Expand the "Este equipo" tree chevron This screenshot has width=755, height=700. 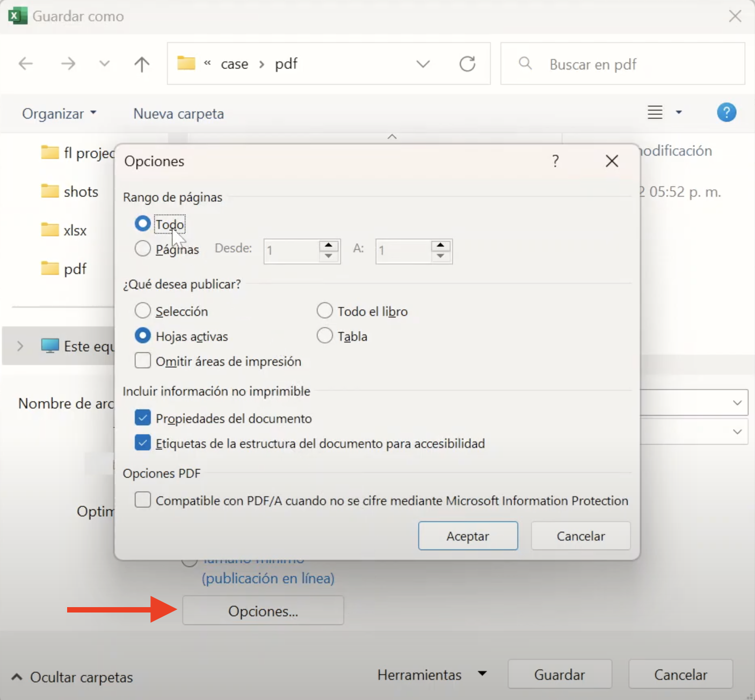20,346
